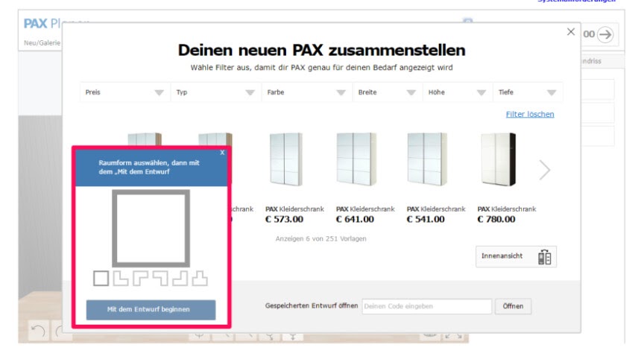The height and width of the screenshot is (362, 644).
Task: Close the 'Deinen neuen PAX zusammenstellen' dialog
Action: pyautogui.click(x=570, y=31)
